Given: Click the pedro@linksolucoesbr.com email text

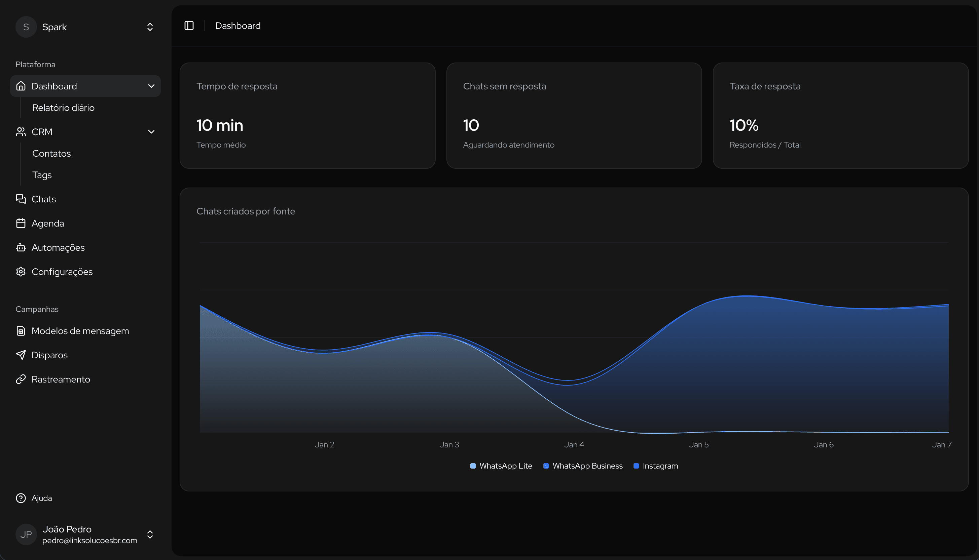Looking at the screenshot, I should (90, 541).
